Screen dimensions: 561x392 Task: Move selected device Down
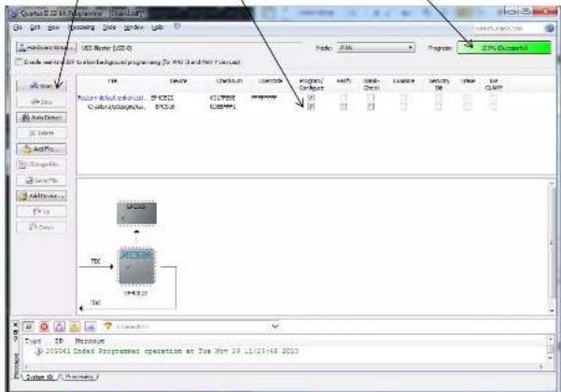[x=41, y=227]
